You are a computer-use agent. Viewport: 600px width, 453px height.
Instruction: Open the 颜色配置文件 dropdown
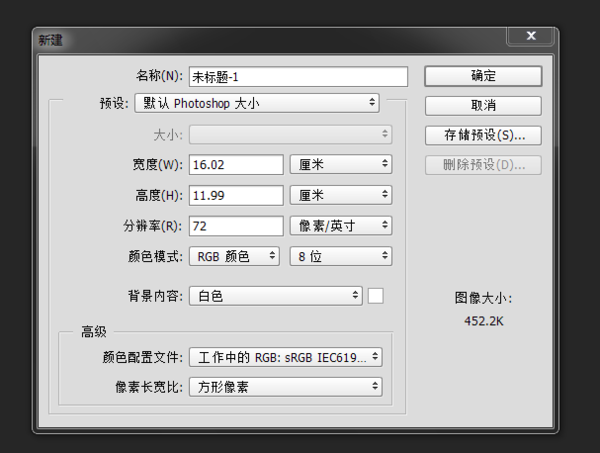point(285,357)
